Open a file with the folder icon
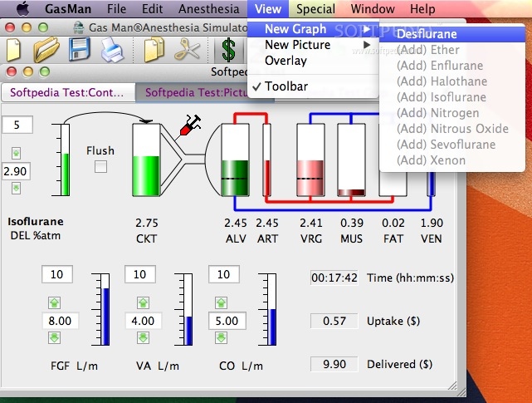Screen dimensions: 532x403 (x=46, y=50)
